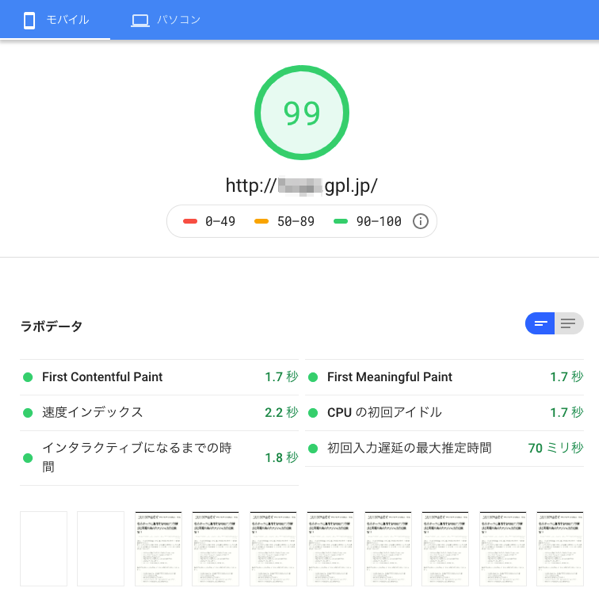This screenshot has width=599, height=600.
Task: Click the green status dot beside First Meaningful Paint
Action: 313,377
